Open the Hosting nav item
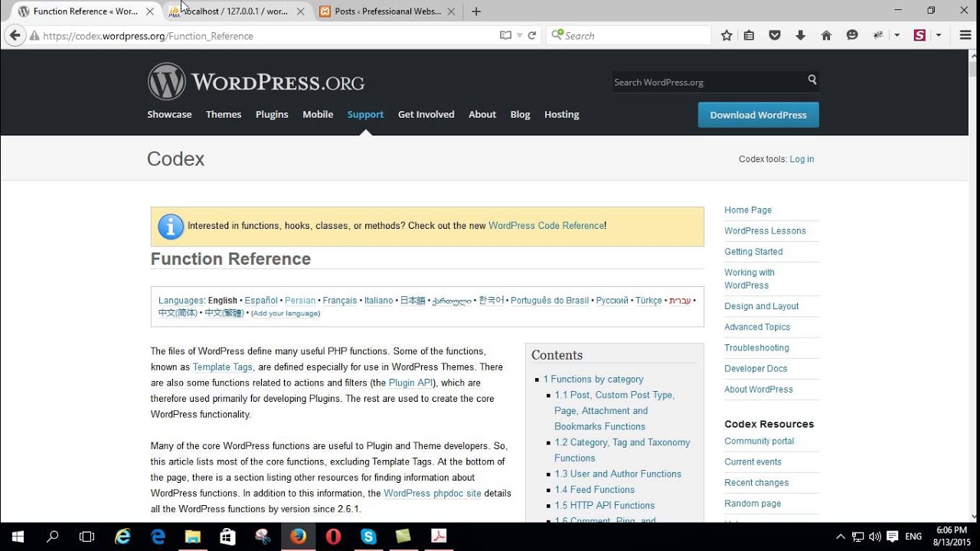 point(561,114)
